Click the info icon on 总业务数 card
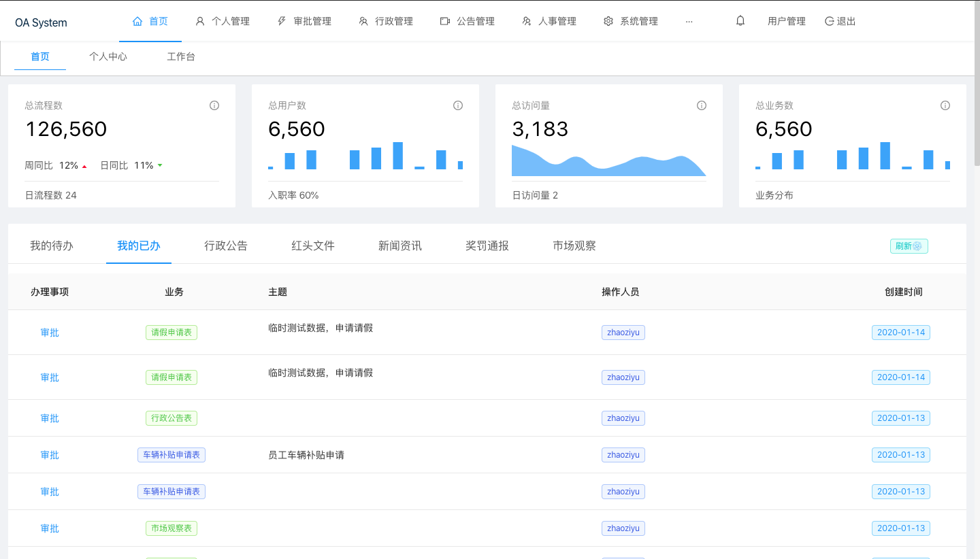 945,105
